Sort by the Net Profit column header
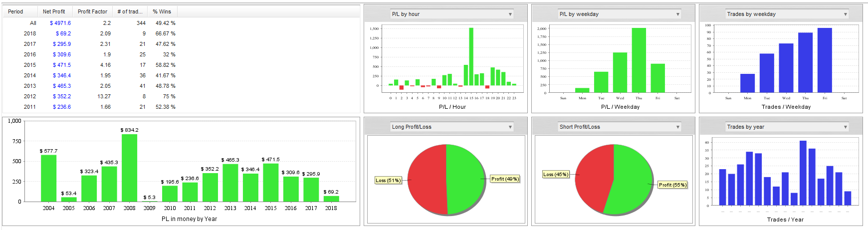Viewport: 868px width, 230px height. coord(55,11)
